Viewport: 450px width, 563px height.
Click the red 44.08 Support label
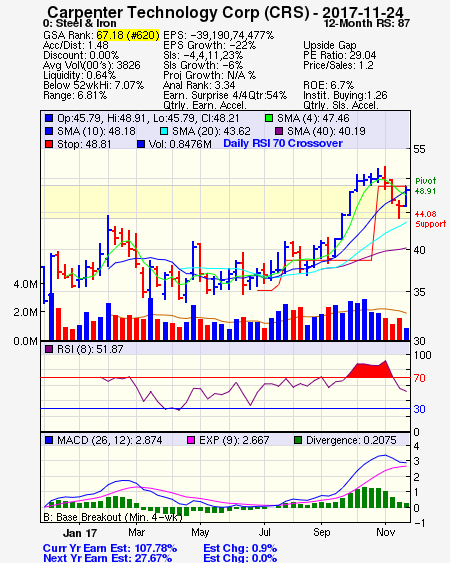coord(430,219)
